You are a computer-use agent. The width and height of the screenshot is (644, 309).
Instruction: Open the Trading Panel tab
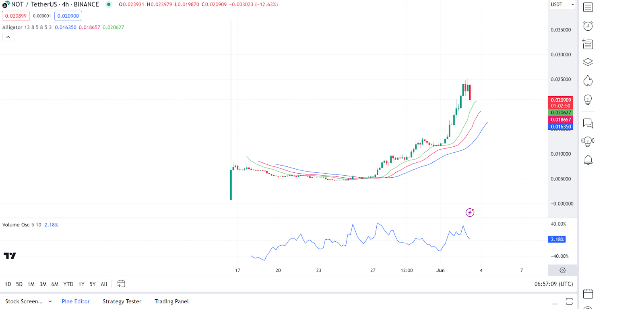tap(171, 301)
